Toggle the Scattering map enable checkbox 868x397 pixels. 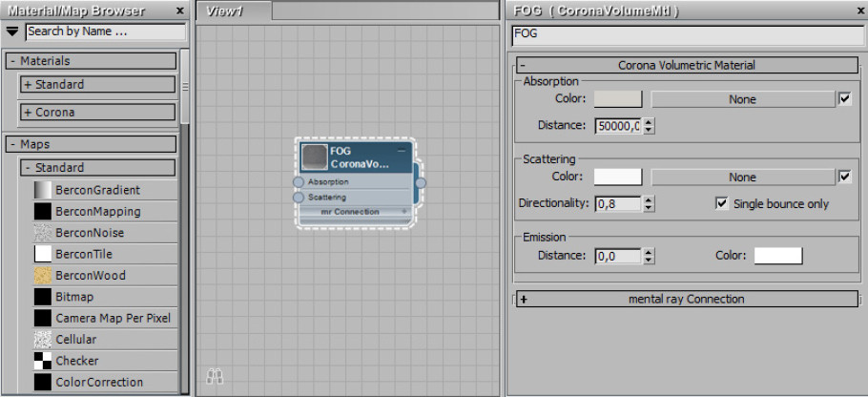(845, 178)
